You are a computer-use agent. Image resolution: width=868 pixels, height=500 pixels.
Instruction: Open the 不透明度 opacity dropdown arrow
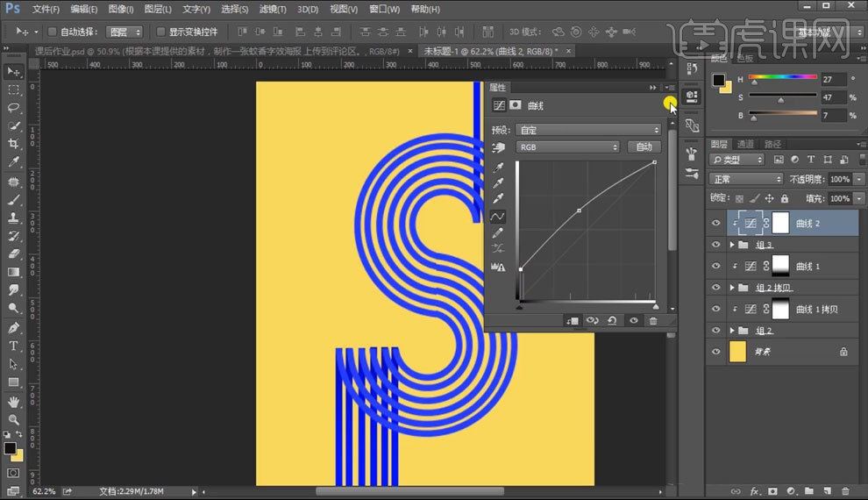[859, 180]
